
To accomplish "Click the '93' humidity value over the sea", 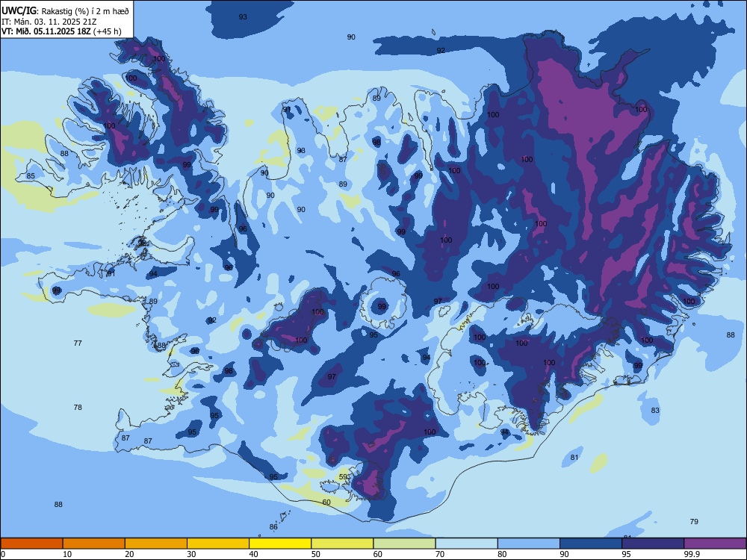I will [x=243, y=16].
